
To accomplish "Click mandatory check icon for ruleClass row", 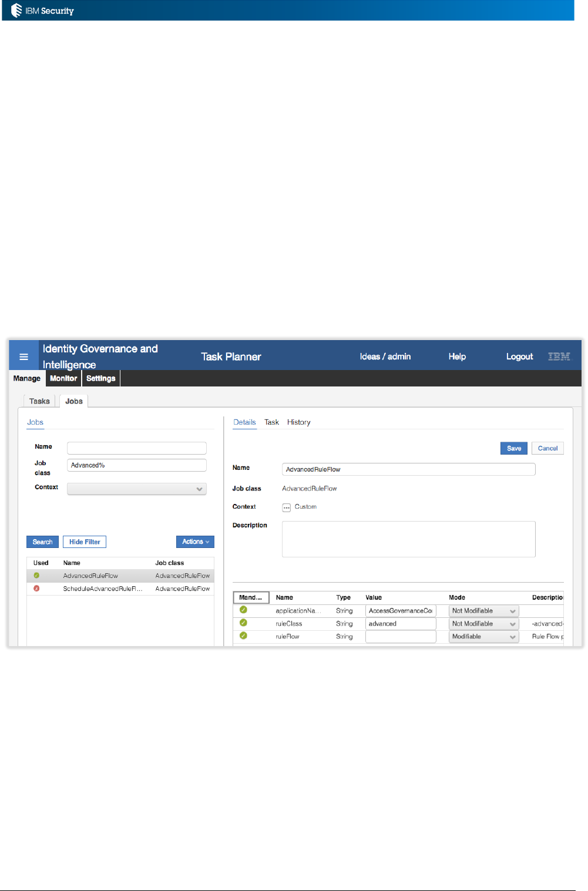I will [x=243, y=623].
